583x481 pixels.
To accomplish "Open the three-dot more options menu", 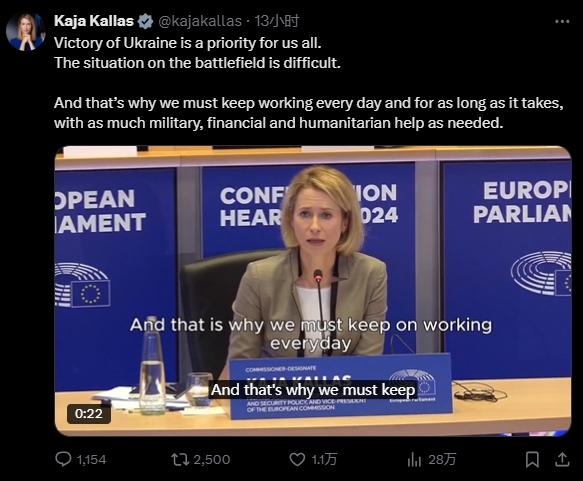I will 562,22.
